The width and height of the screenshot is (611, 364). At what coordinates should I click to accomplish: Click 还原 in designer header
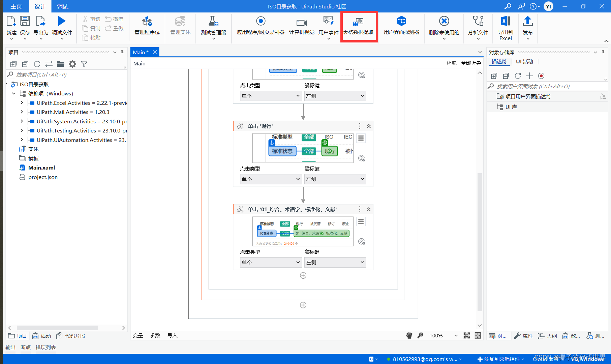coord(452,63)
